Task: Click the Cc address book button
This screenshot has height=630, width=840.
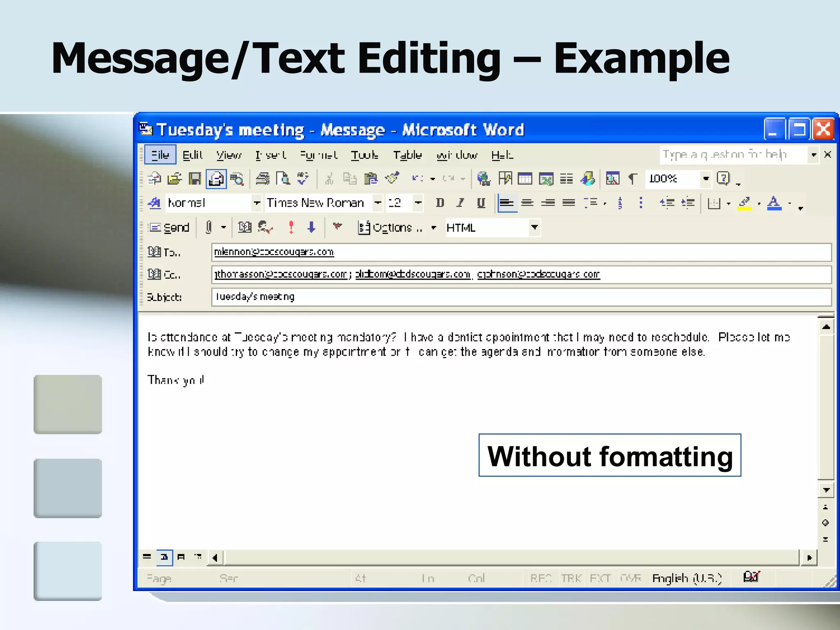Action: [x=164, y=274]
